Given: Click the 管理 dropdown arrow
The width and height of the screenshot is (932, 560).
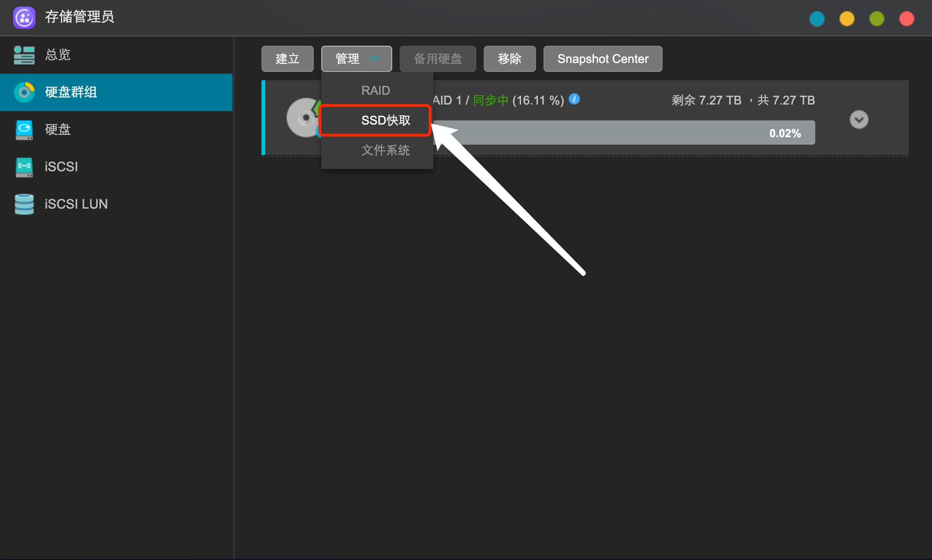Looking at the screenshot, I should tap(374, 59).
